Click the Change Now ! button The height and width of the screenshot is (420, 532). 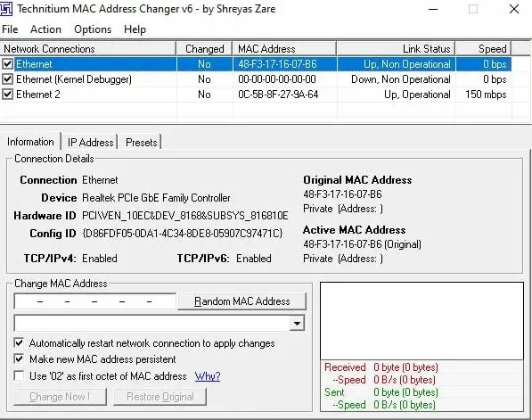click(60, 397)
